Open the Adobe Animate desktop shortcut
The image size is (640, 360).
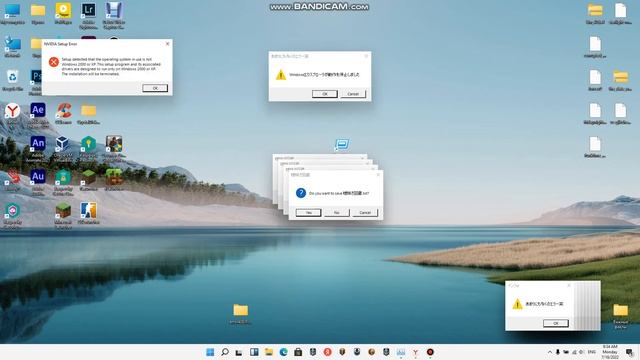coord(38,143)
